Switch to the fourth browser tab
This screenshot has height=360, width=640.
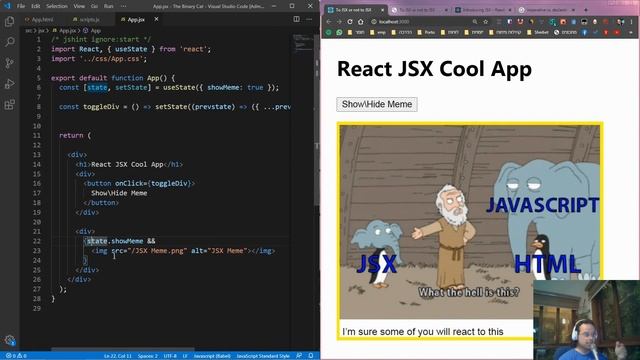547,10
